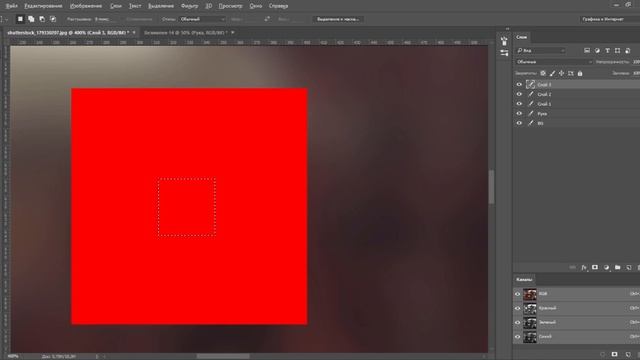Open the Изображение menu

[x=86, y=6]
